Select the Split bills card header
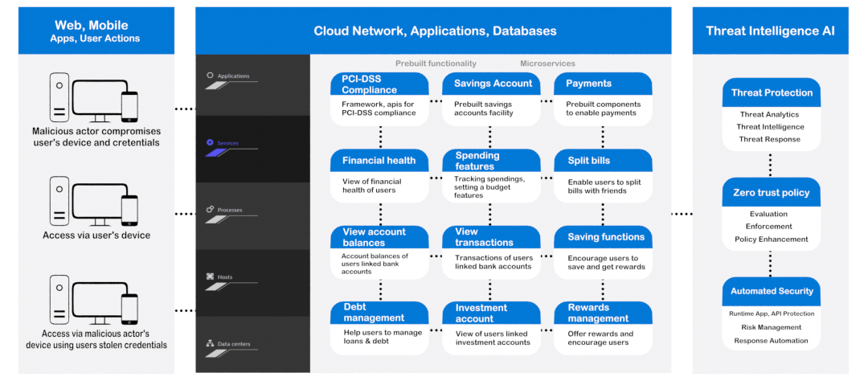 pyautogui.click(x=603, y=161)
